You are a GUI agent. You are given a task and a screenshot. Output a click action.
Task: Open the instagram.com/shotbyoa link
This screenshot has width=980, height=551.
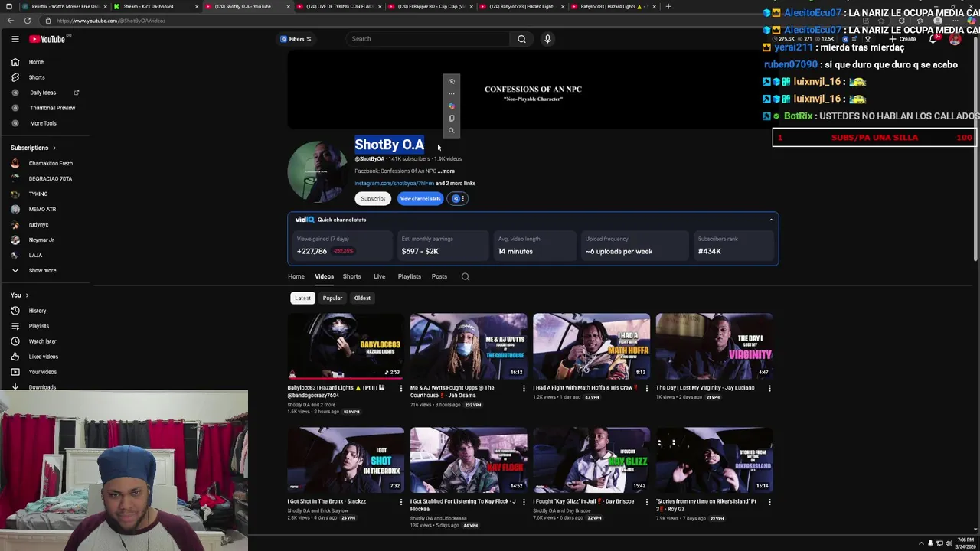(394, 184)
